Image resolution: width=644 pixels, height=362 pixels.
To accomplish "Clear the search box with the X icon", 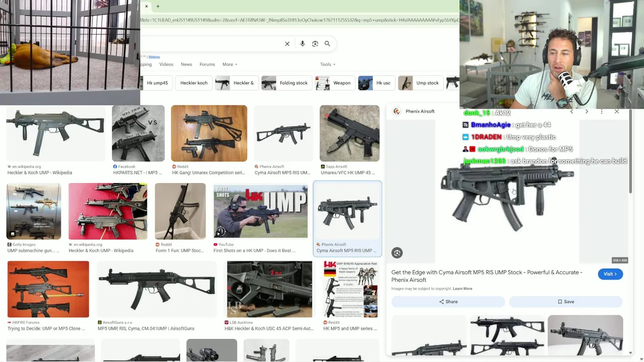I will click(287, 44).
